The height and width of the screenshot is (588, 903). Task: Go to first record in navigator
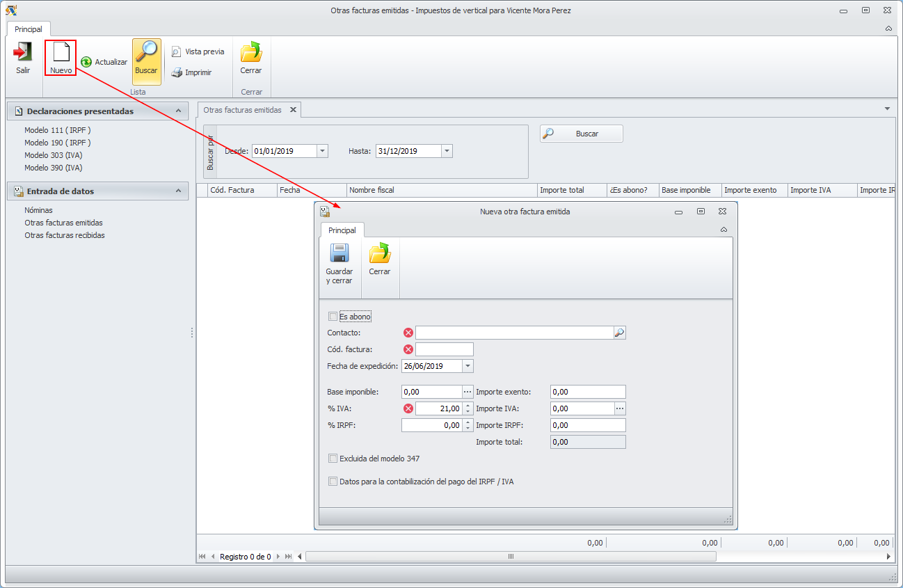tap(202, 557)
